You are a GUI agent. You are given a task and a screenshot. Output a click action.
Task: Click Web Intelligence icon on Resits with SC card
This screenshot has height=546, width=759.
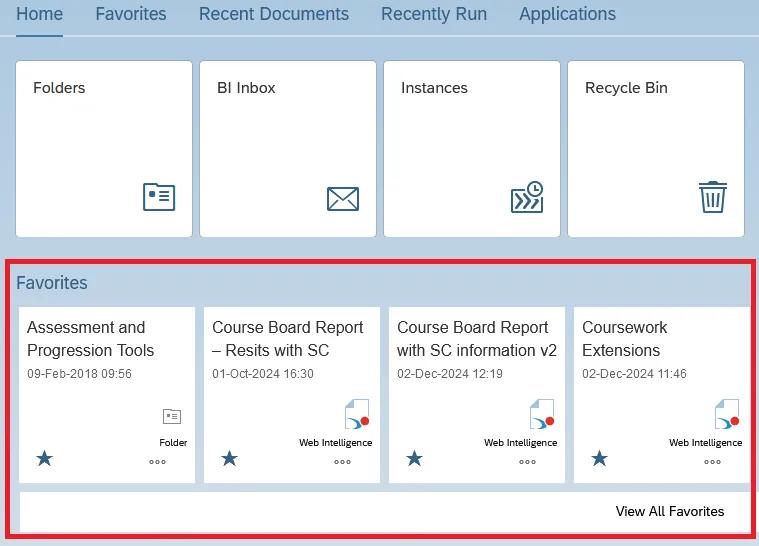tap(357, 414)
